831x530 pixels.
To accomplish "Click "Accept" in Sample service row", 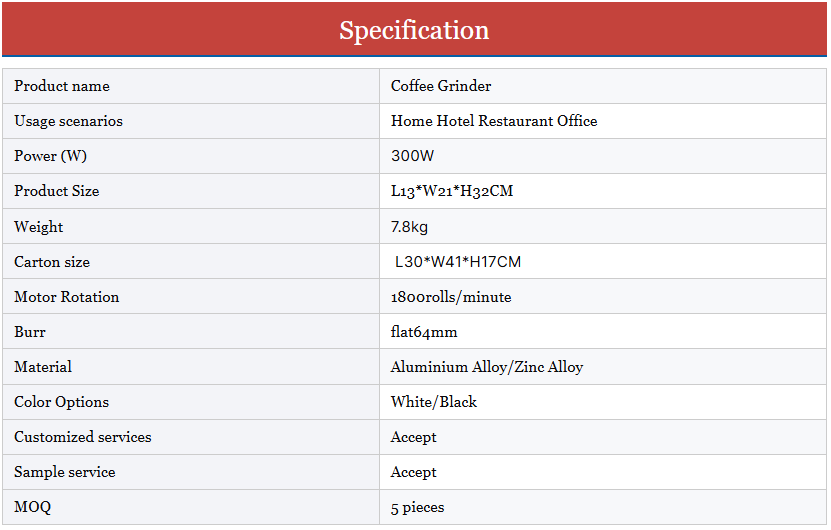I will (x=414, y=472).
